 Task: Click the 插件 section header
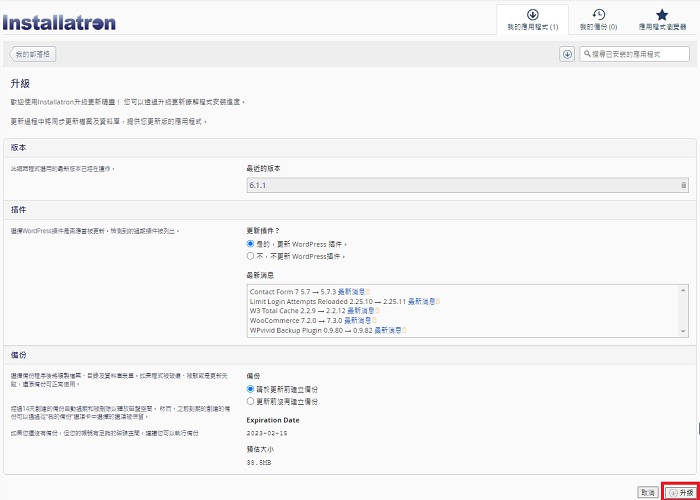(x=350, y=210)
